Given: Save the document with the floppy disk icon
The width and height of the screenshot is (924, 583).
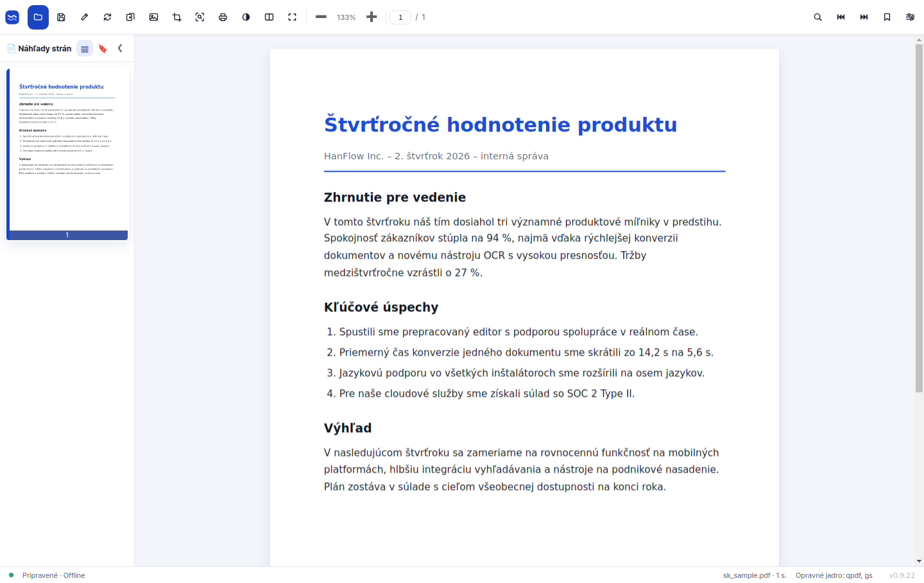Looking at the screenshot, I should 61,17.
